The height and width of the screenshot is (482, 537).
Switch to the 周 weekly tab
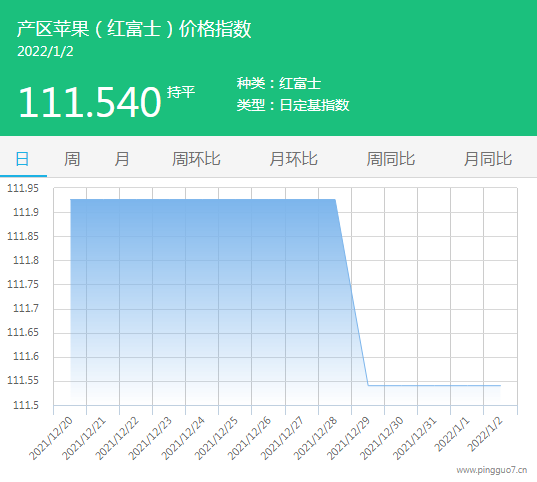click(72, 159)
